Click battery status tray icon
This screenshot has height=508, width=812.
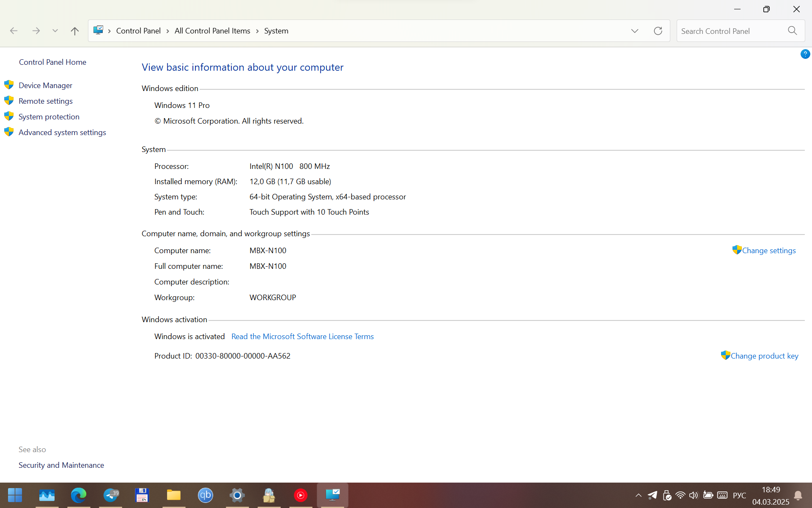(x=708, y=495)
